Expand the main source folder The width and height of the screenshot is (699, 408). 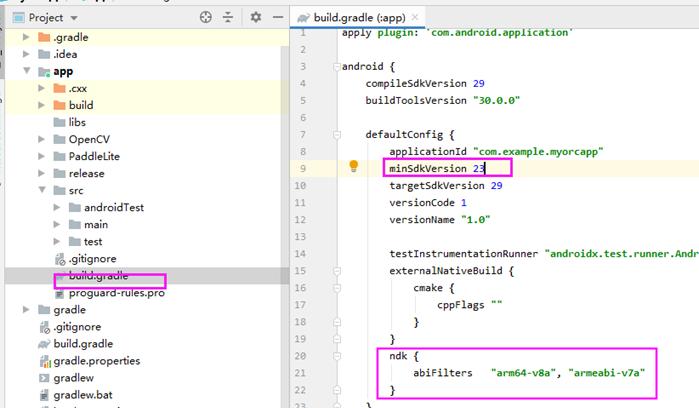tap(57, 224)
